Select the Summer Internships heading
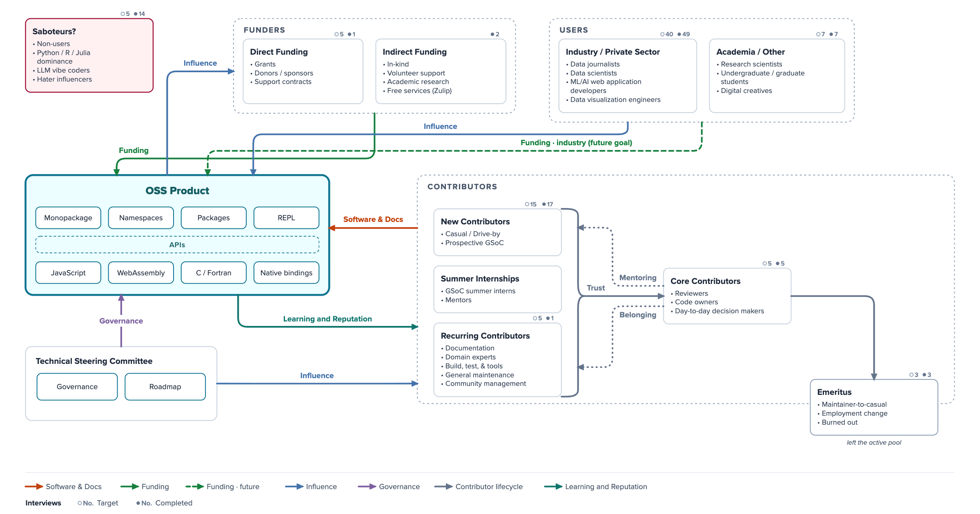Screen dimensions: 980x514 480,279
